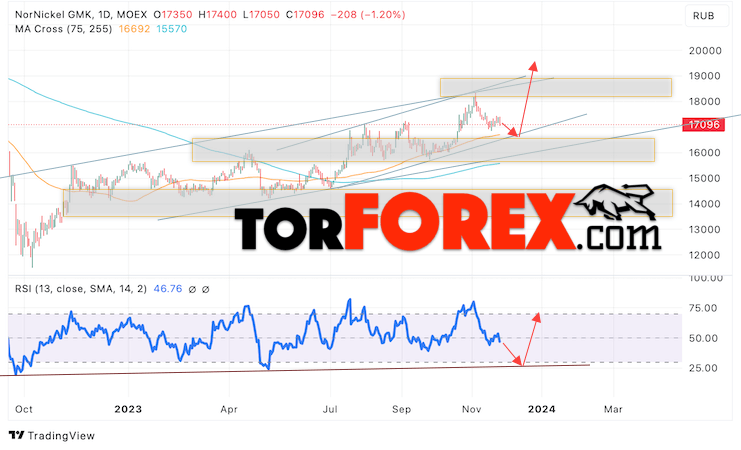This screenshot has width=741, height=450.
Task: Click the 75.00 RSI axis label
Action: [703, 308]
